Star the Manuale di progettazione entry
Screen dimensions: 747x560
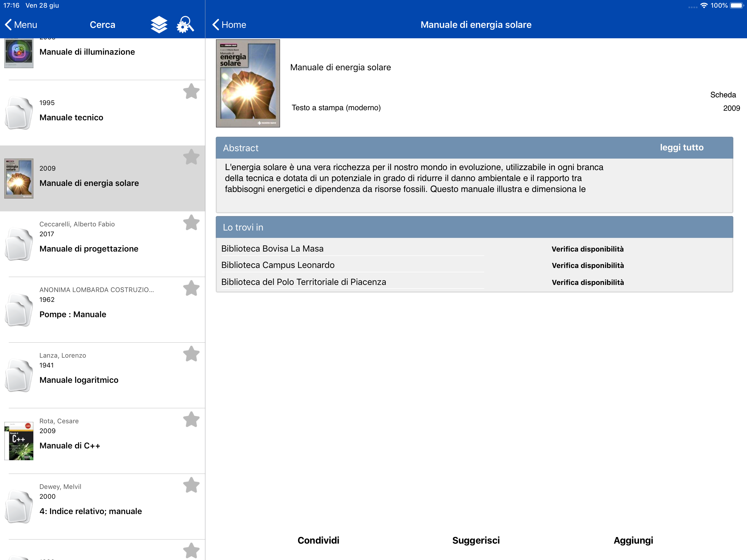tap(191, 223)
